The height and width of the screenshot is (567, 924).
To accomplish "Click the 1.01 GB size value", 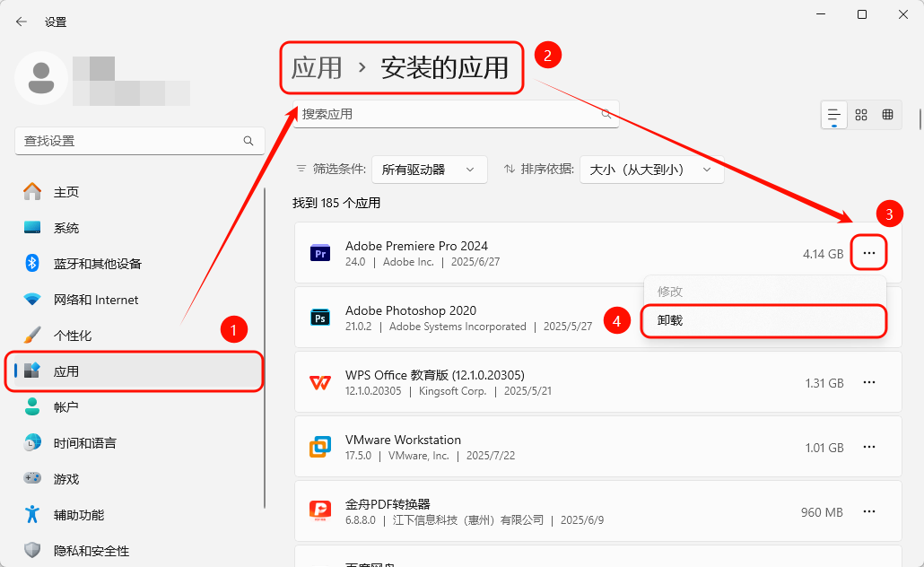I will coord(824,448).
